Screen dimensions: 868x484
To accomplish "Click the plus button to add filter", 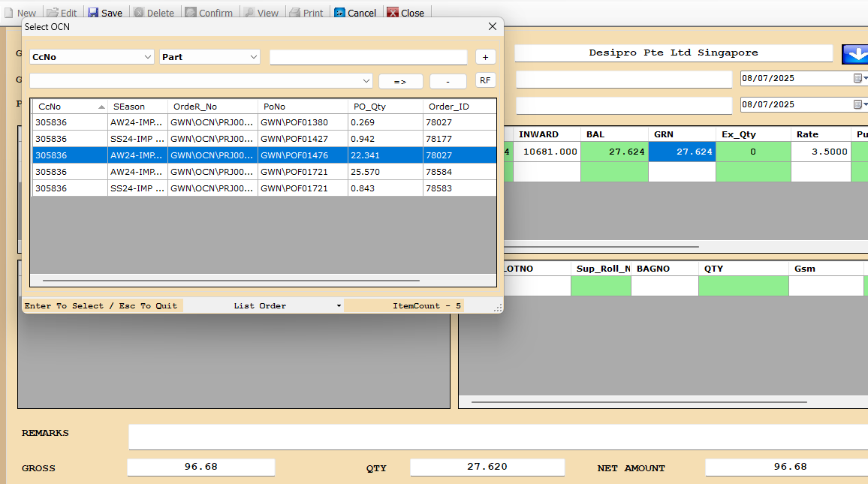I will pyautogui.click(x=486, y=57).
